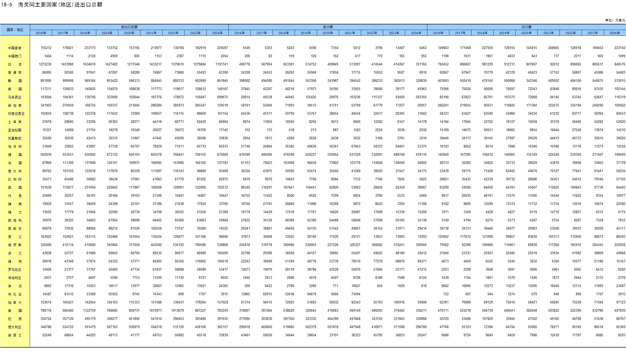The width and height of the screenshot is (626, 364).
Task: Click the 进口额 group header
Action: pyautogui.click(x=328, y=27)
